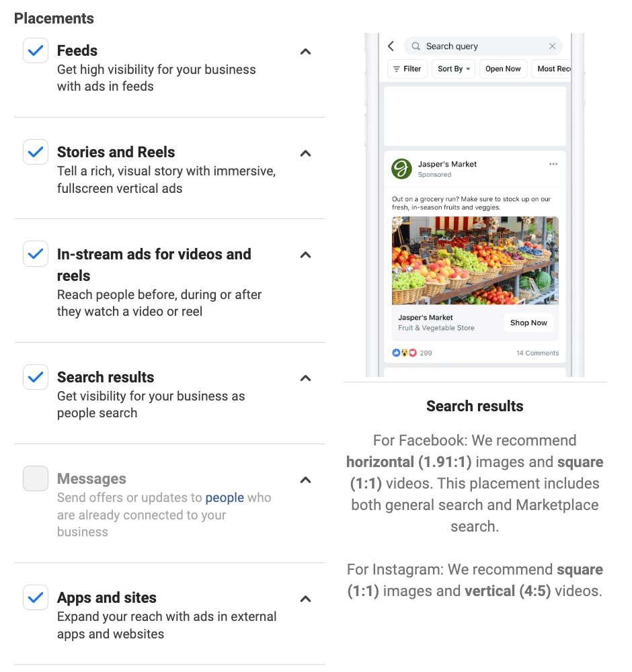Click Jasper's Market profile logo
The image size is (632, 672).
click(x=401, y=169)
